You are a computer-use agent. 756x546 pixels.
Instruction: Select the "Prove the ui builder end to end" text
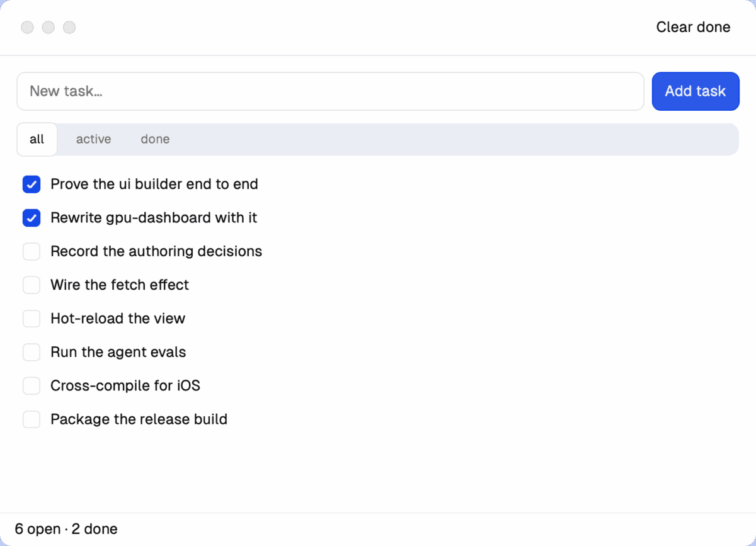point(154,185)
